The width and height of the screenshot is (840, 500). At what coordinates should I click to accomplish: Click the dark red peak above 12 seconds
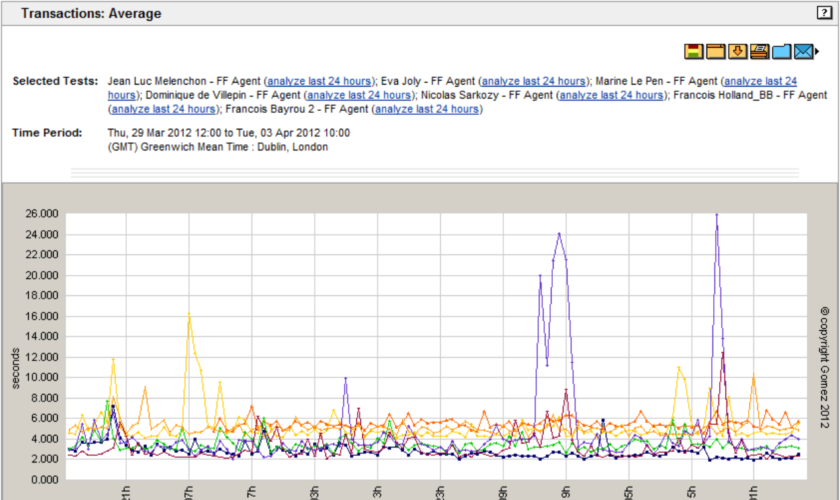722,352
